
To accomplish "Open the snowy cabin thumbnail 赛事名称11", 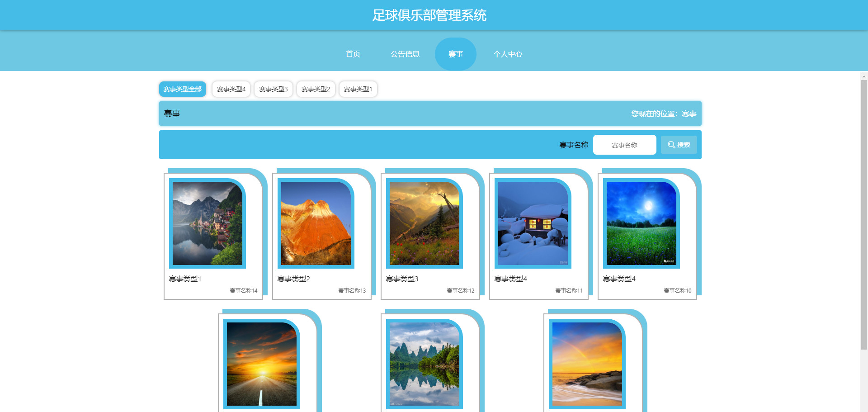I will coord(533,223).
